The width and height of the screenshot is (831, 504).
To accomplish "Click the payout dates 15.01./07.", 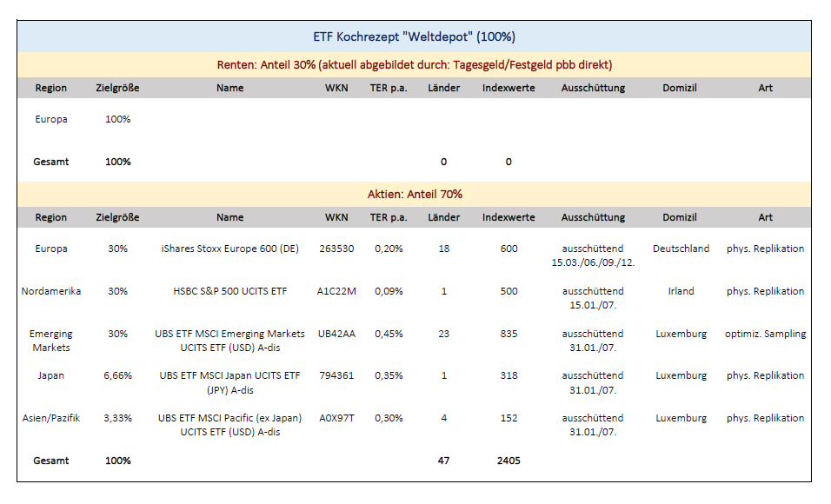I will [x=593, y=305].
